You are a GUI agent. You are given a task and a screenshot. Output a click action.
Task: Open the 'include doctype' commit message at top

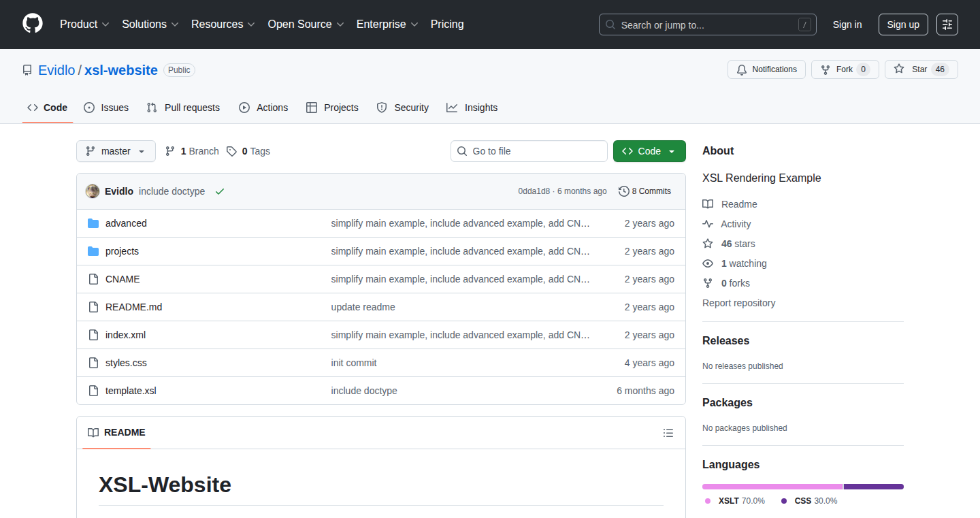tap(171, 191)
